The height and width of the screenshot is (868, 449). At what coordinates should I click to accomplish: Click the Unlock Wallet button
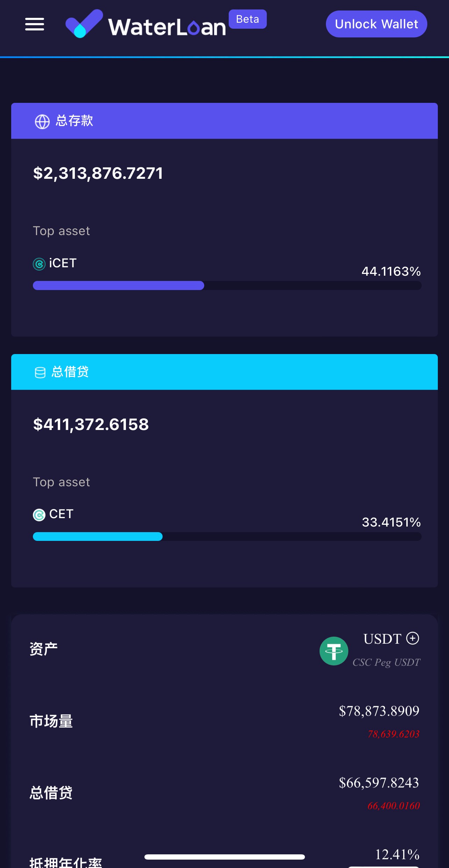click(377, 24)
